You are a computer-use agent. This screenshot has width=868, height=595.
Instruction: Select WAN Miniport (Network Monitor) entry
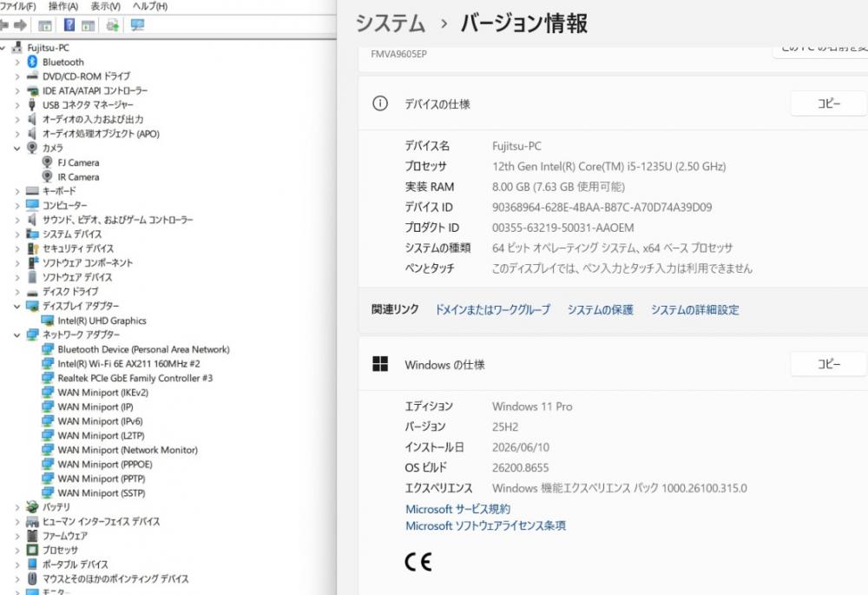(x=128, y=450)
